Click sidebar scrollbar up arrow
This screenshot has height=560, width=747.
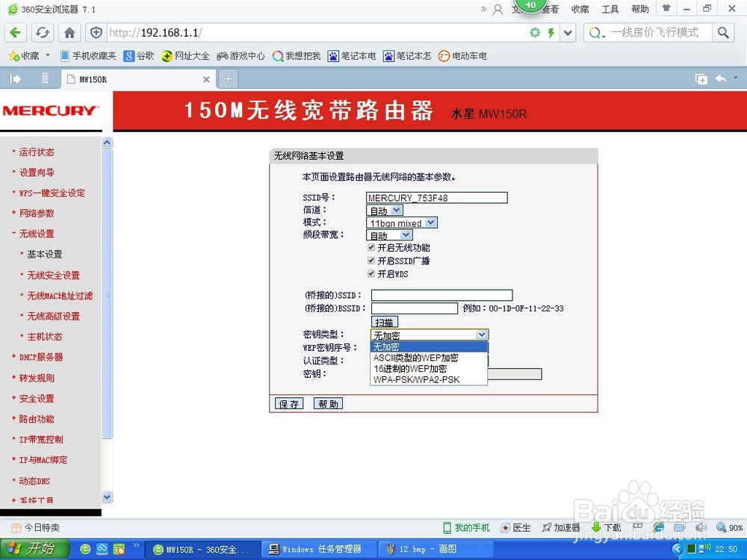107,142
